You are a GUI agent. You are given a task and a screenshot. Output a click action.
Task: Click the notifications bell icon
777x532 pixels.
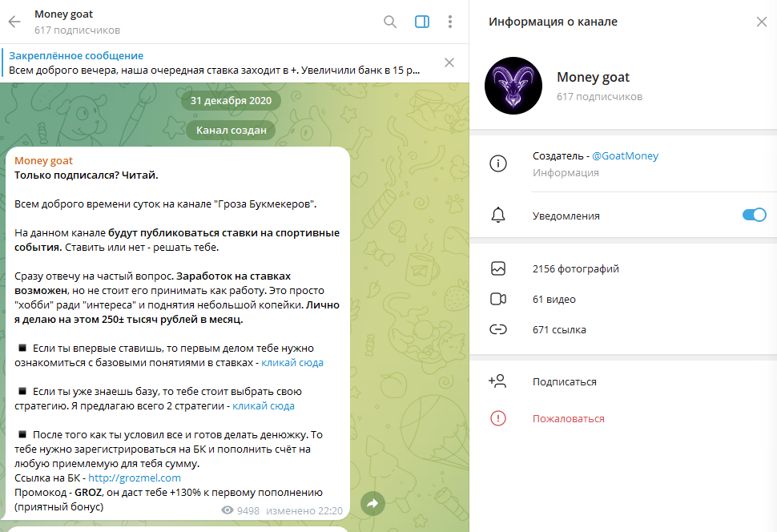coord(498,216)
